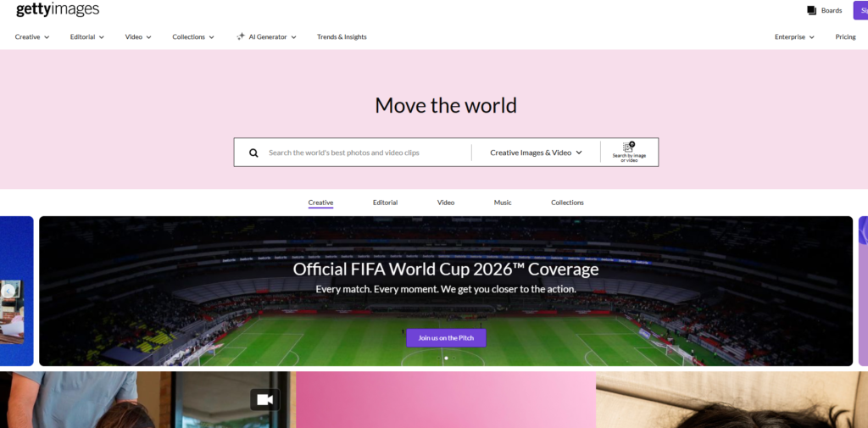Expand the Creative menu dropdown
Image resolution: width=868 pixels, height=428 pixels.
pos(32,37)
